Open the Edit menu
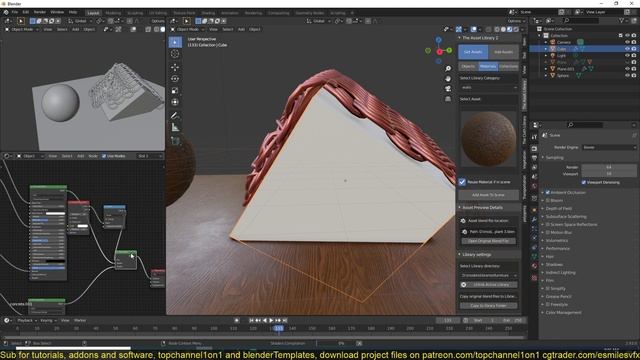The width and height of the screenshot is (640, 360). coord(26,12)
